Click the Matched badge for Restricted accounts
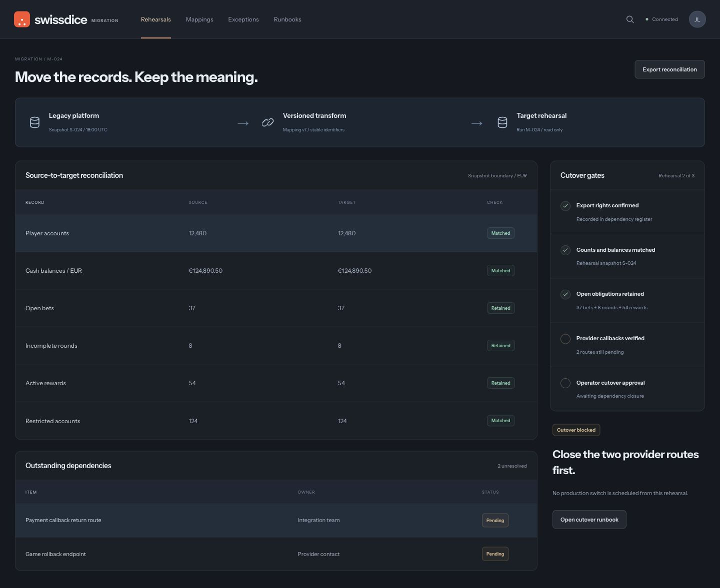Viewport: 720px width, 588px height. tap(500, 421)
